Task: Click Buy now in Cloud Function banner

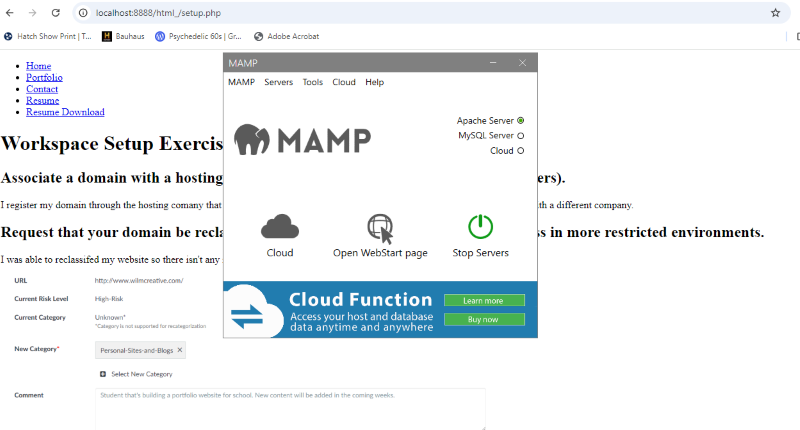Action: (484, 319)
